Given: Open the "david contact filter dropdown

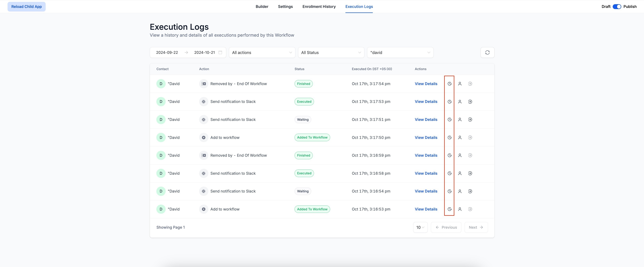Looking at the screenshot, I should (x=400, y=52).
